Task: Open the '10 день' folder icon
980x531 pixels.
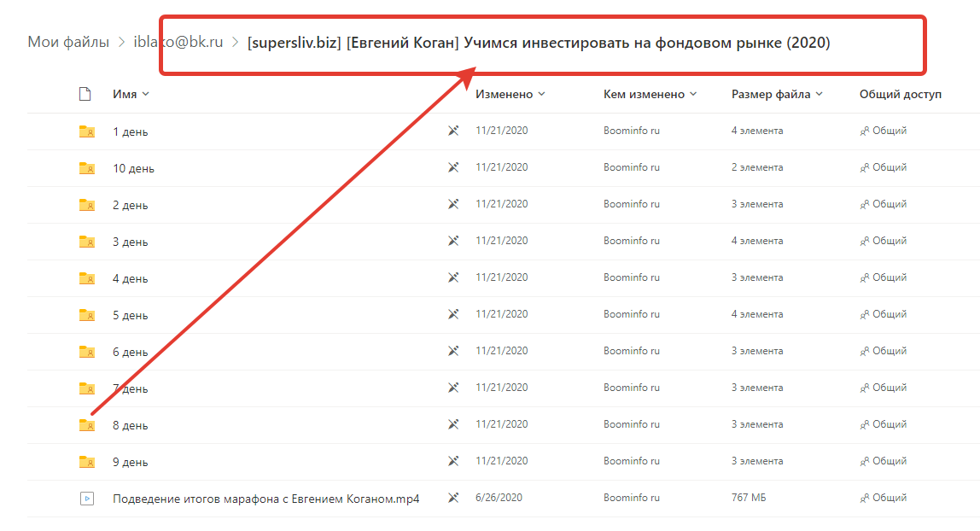Action: (x=87, y=168)
